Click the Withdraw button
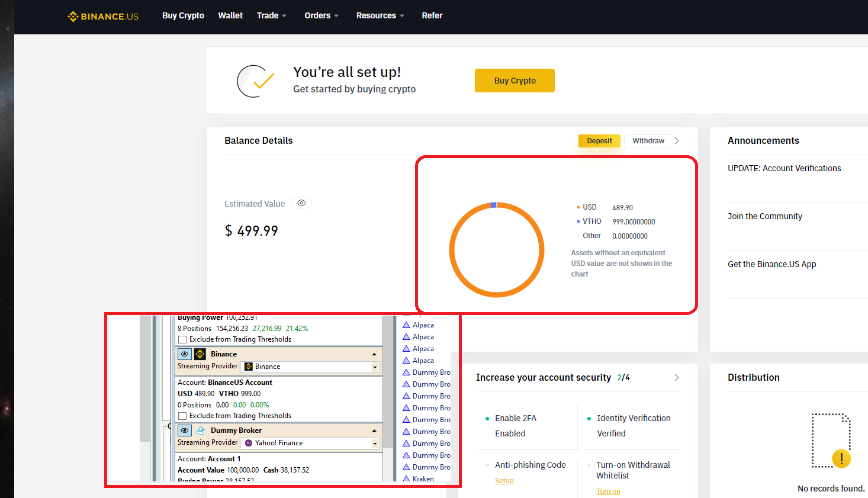868x498 pixels. pos(648,141)
